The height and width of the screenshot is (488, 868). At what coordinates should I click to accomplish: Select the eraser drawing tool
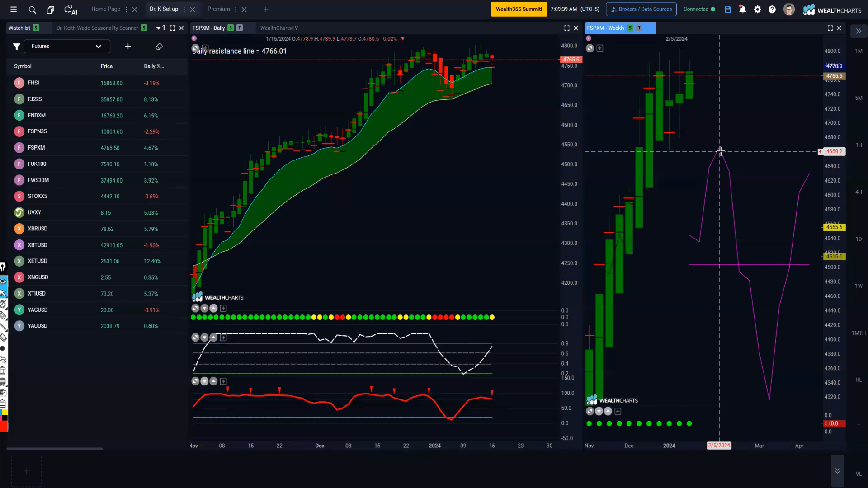click(3, 338)
